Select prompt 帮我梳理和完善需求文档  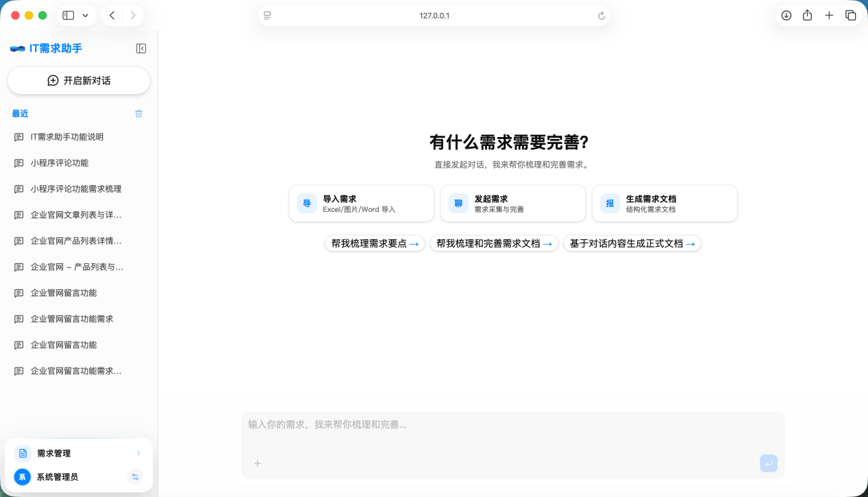click(494, 243)
